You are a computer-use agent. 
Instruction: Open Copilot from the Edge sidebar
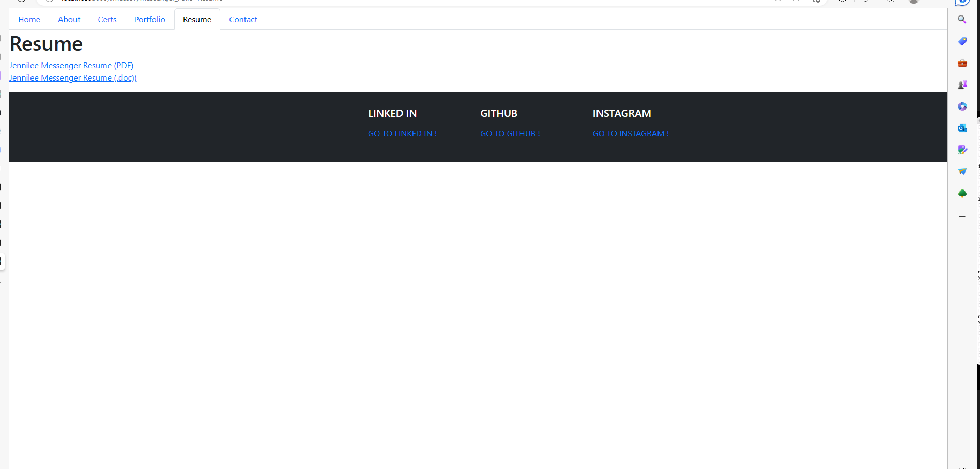pyautogui.click(x=962, y=3)
